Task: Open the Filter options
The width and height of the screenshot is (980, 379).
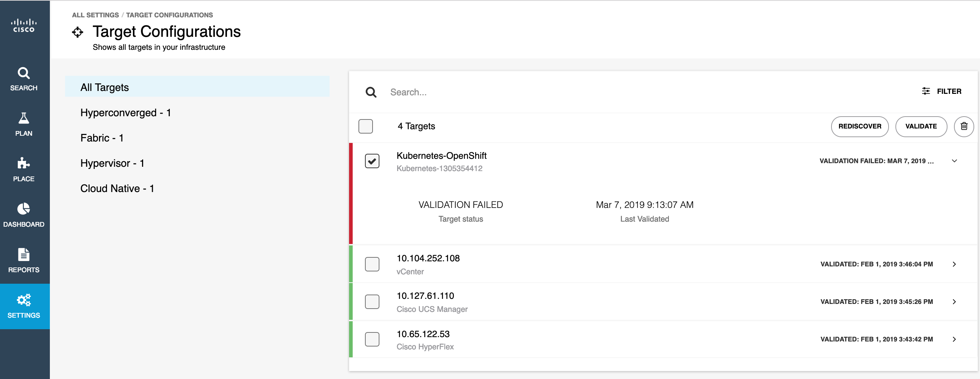Action: click(942, 91)
